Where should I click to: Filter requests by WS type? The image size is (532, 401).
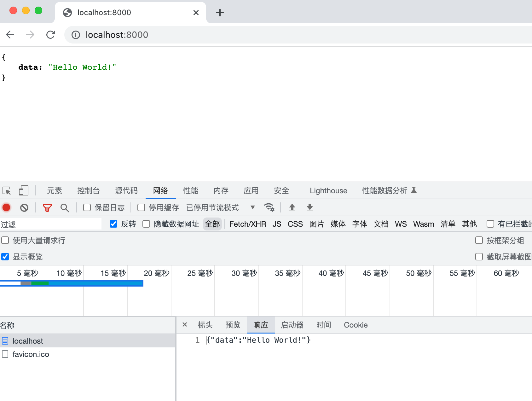pos(401,224)
